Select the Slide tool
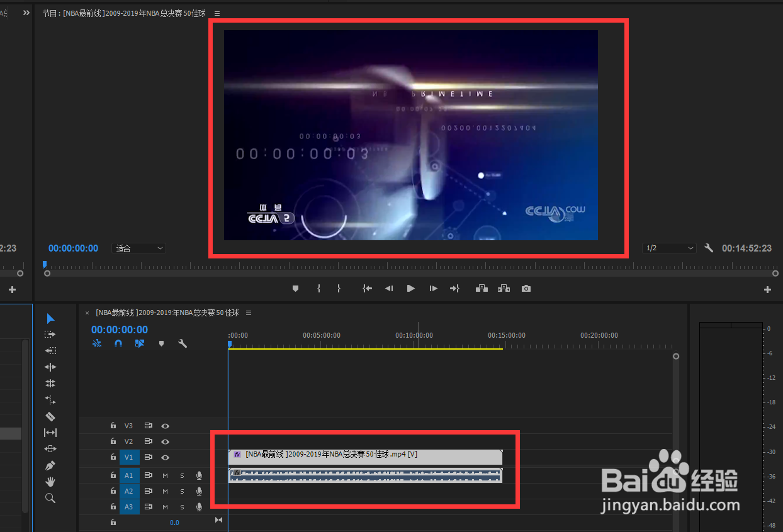This screenshot has width=783, height=532. tap(50, 449)
